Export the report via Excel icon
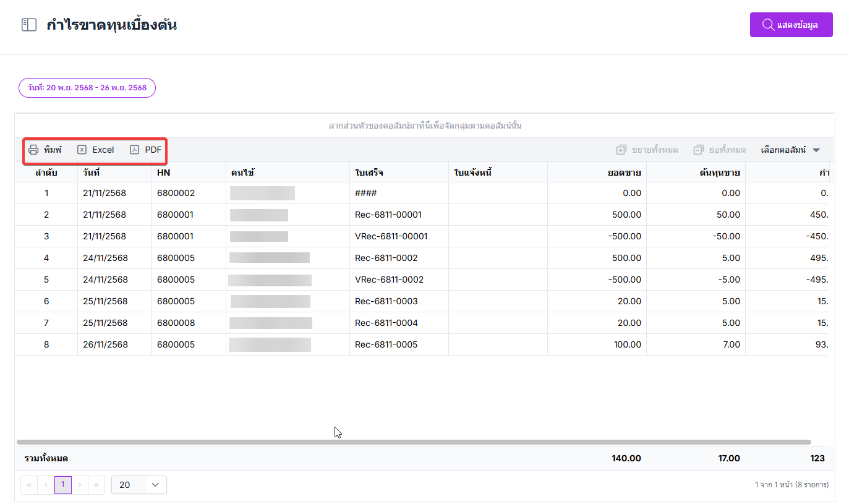The width and height of the screenshot is (849, 504). [82, 150]
